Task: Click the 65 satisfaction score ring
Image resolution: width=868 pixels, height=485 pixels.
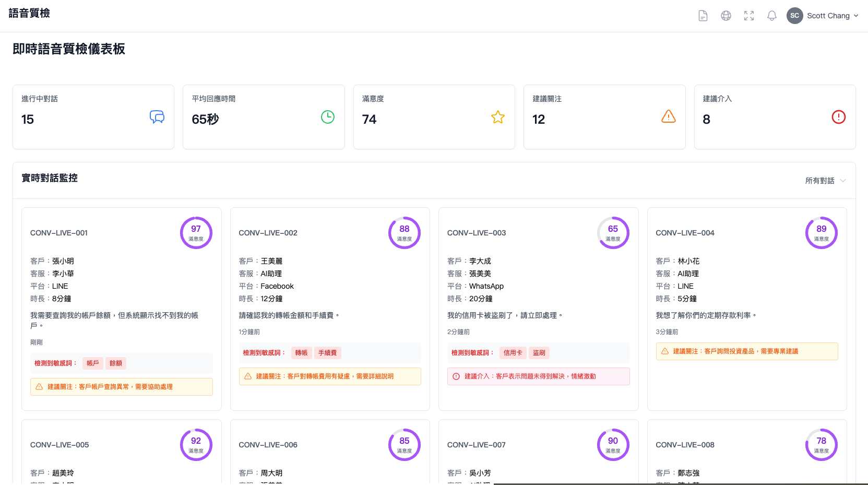Action: click(x=613, y=233)
